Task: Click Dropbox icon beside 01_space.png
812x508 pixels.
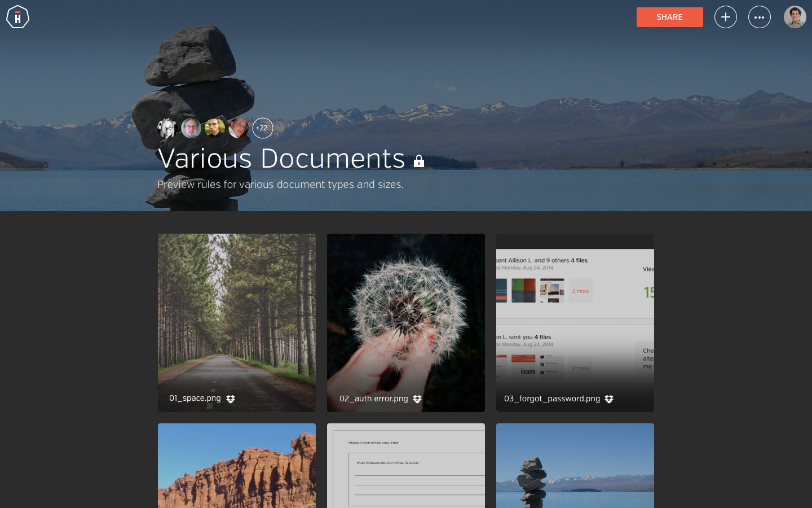Action: 231,399
